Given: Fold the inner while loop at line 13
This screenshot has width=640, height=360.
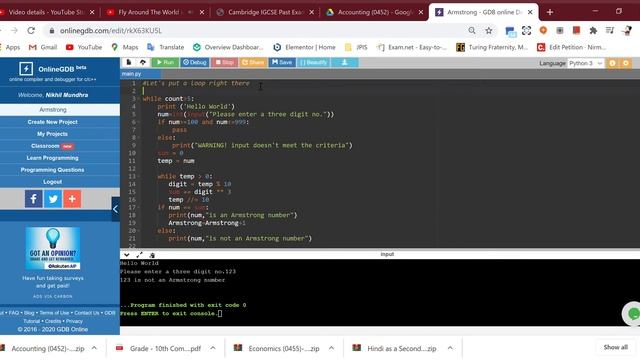Looking at the screenshot, I should click(139, 176).
